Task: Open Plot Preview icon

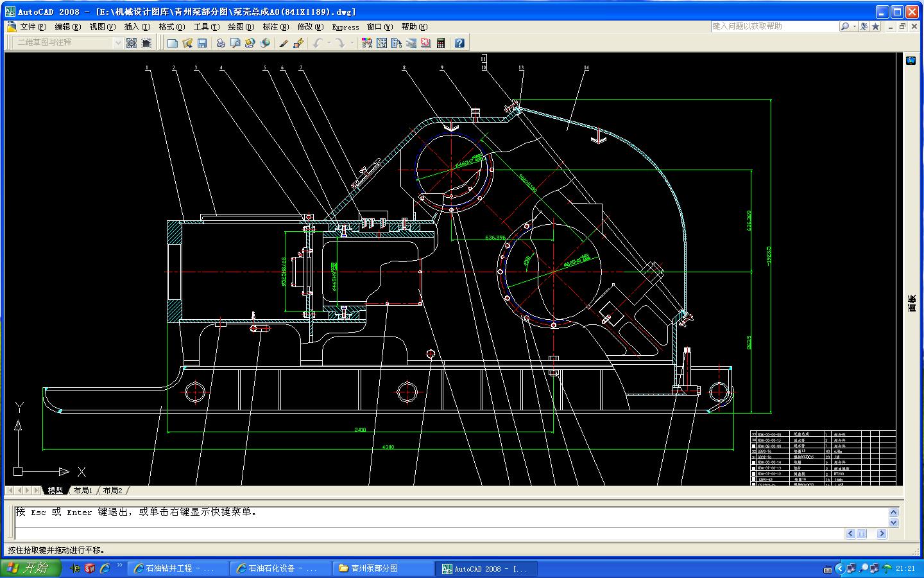Action: (x=235, y=43)
